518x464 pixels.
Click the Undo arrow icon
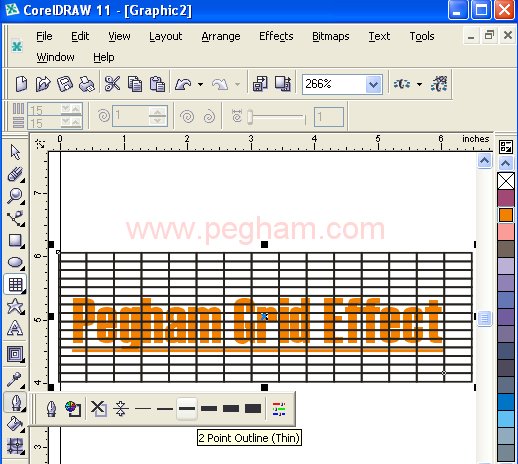click(183, 84)
